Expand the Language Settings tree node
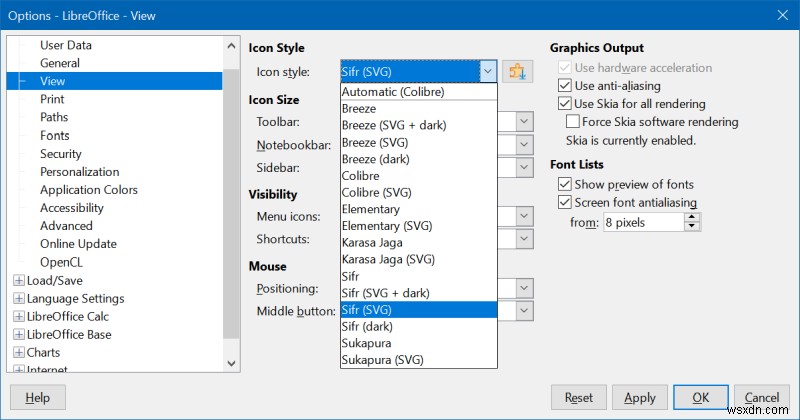800x420 pixels. (18, 298)
